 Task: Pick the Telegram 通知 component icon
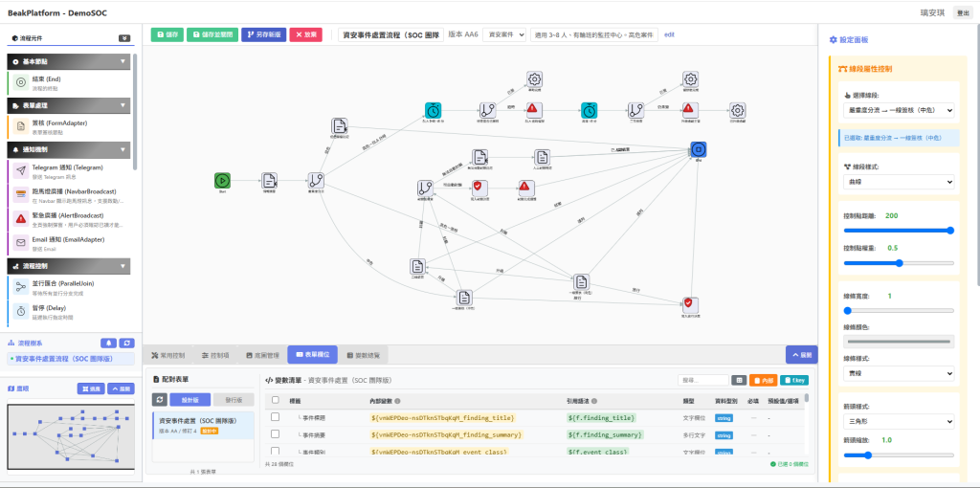(21, 171)
